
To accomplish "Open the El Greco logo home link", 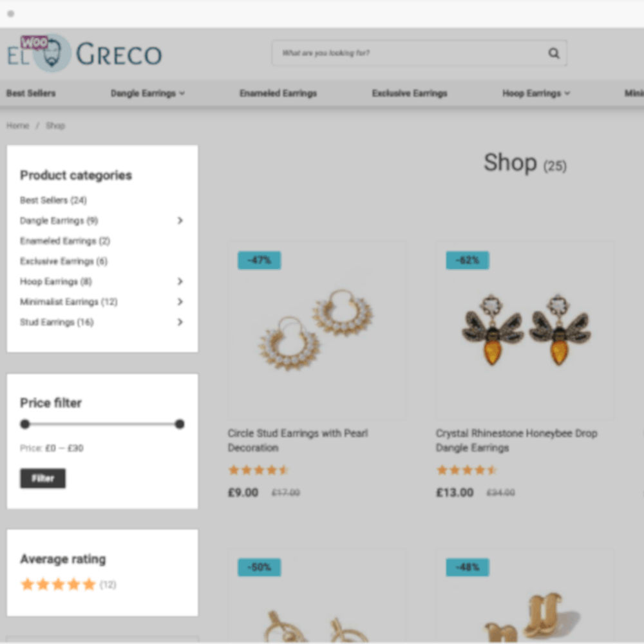I will coord(84,53).
